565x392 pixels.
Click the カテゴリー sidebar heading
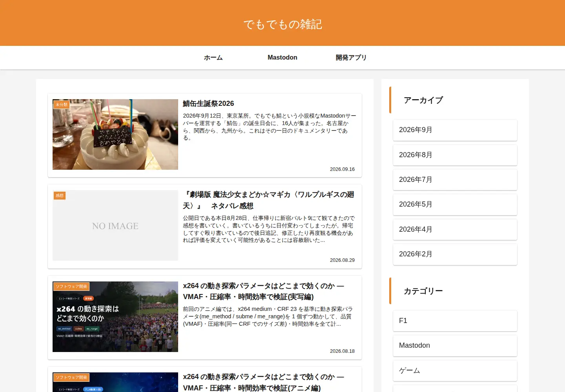(x=423, y=291)
